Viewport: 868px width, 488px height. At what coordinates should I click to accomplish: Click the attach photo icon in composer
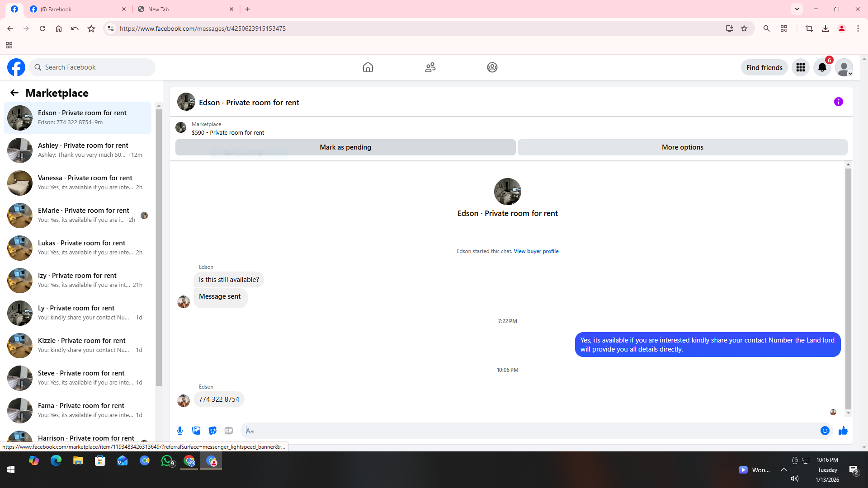pos(196,431)
